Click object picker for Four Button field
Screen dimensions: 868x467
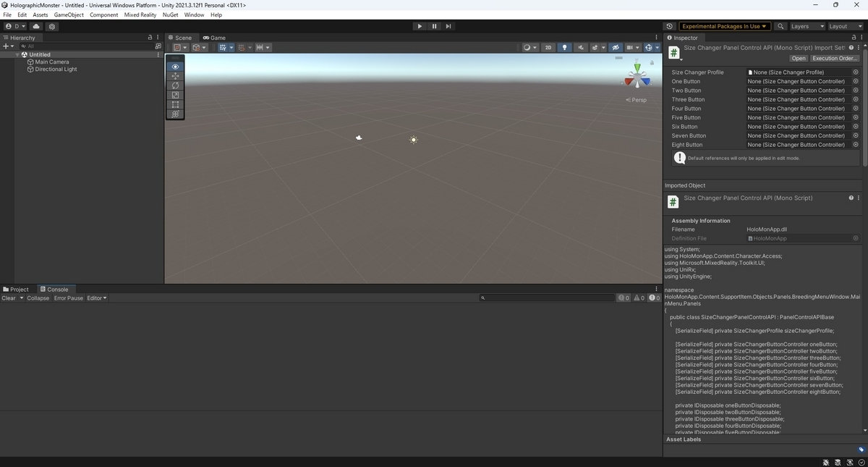(856, 109)
